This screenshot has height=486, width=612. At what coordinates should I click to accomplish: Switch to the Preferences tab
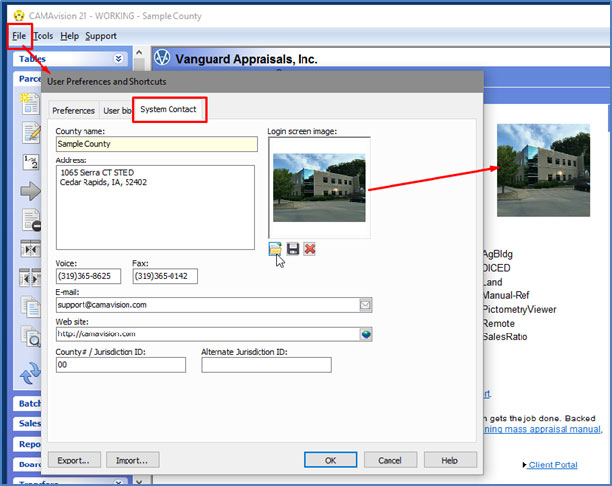point(73,110)
